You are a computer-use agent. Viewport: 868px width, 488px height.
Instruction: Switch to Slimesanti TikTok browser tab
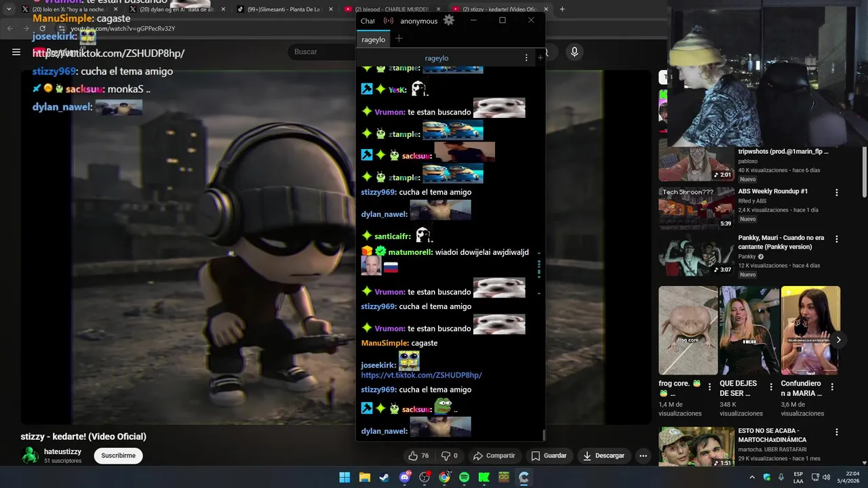pyautogui.click(x=285, y=9)
